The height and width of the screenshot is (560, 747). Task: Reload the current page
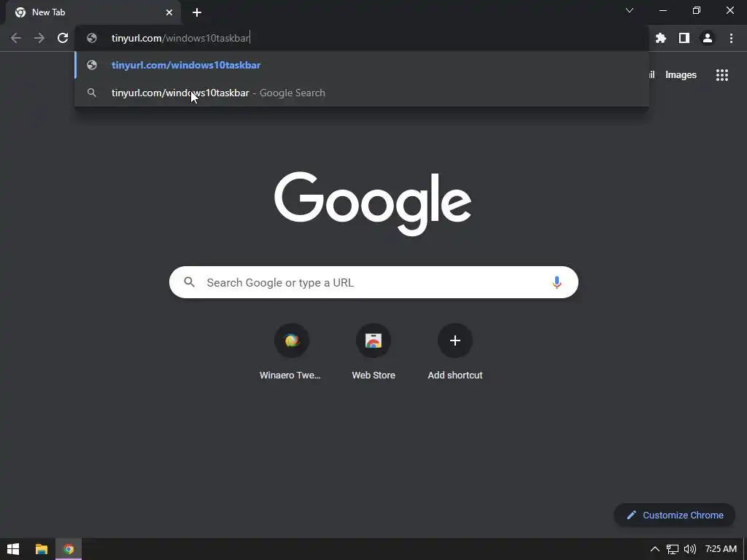click(63, 38)
